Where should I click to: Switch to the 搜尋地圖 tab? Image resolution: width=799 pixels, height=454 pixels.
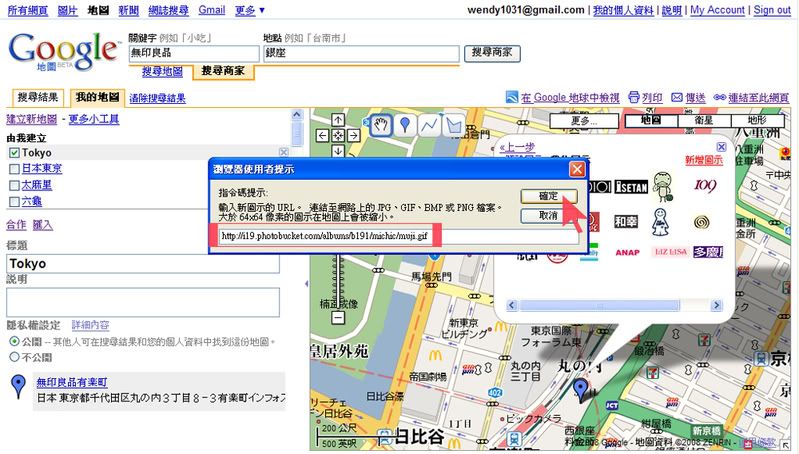point(162,72)
